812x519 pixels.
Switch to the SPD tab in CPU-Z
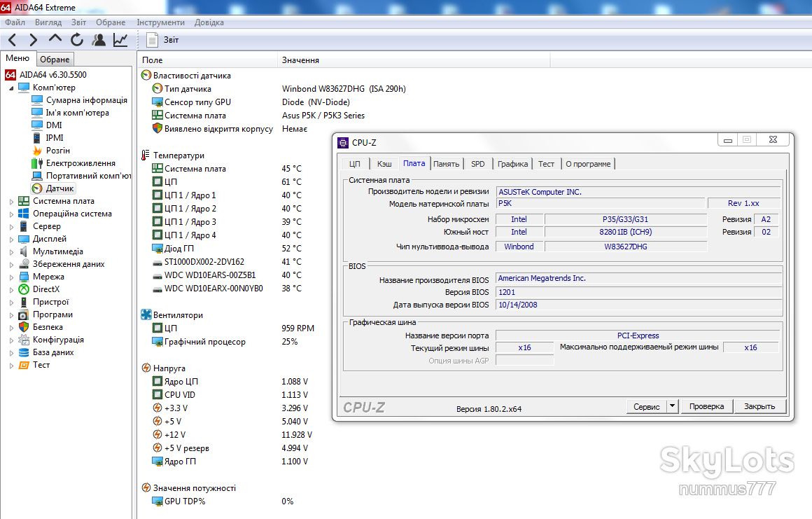[478, 164]
